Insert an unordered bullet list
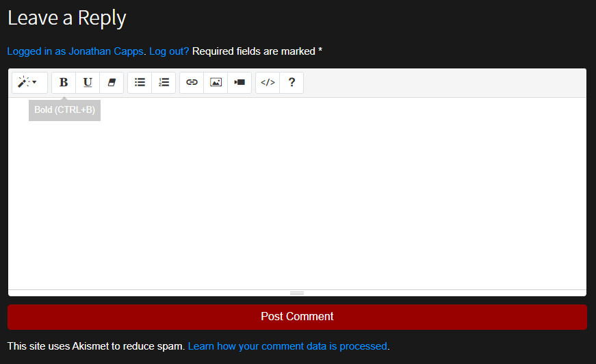This screenshot has height=364, width=596. [140, 83]
